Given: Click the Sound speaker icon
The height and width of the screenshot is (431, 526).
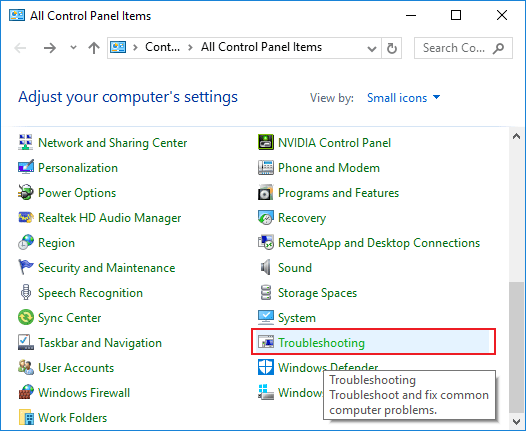Looking at the screenshot, I should coord(266,267).
